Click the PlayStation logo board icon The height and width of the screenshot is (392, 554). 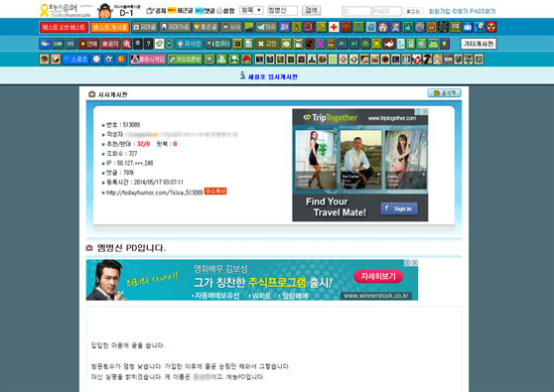tap(221, 59)
